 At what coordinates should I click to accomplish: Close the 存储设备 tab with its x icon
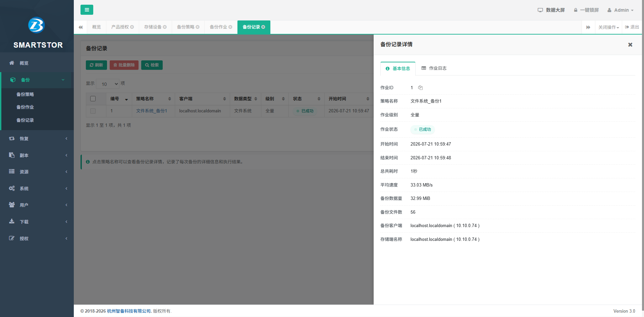(x=165, y=27)
